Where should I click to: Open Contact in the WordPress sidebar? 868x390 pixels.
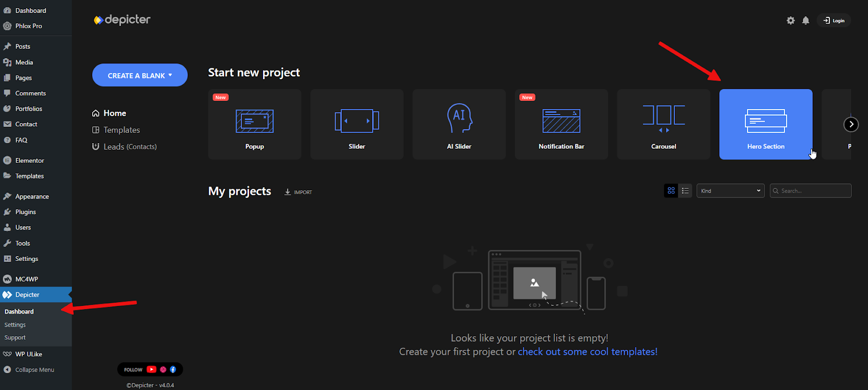(36, 124)
